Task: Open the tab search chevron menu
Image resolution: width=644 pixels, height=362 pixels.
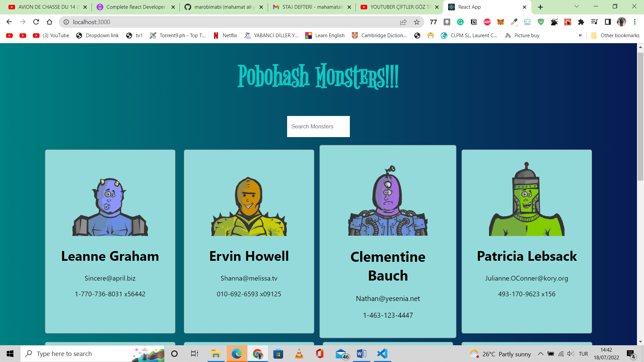Action: 576,6
